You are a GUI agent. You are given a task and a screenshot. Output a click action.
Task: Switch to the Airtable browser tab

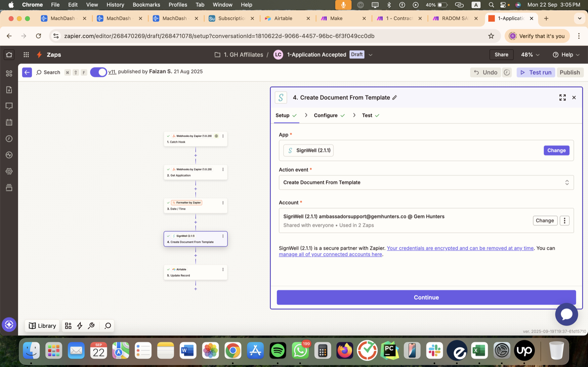[287, 18]
